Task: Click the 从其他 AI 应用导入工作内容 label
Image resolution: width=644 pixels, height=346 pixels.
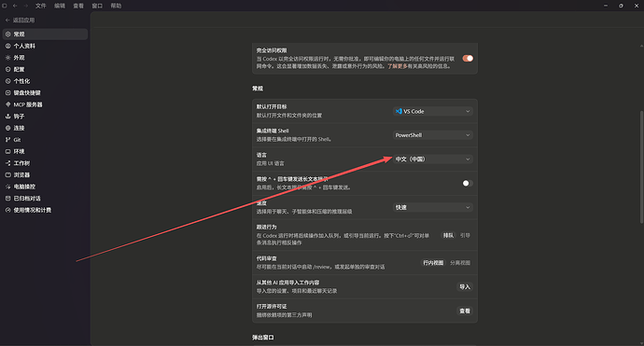Action: (287, 283)
